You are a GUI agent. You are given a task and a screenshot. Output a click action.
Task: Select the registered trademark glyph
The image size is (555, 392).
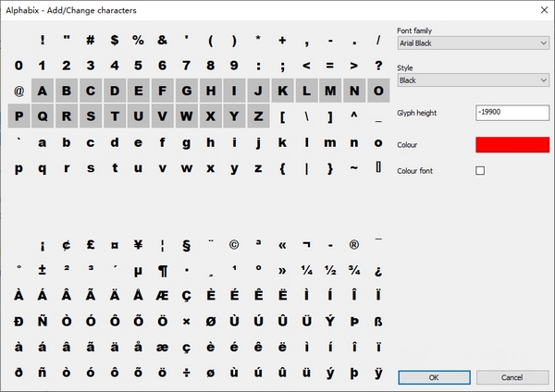[354, 245]
